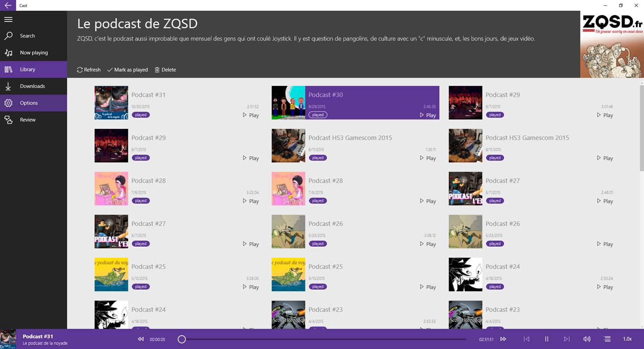Go to Now playing
Image resolution: width=644 pixels, height=349 pixels.
point(34,53)
